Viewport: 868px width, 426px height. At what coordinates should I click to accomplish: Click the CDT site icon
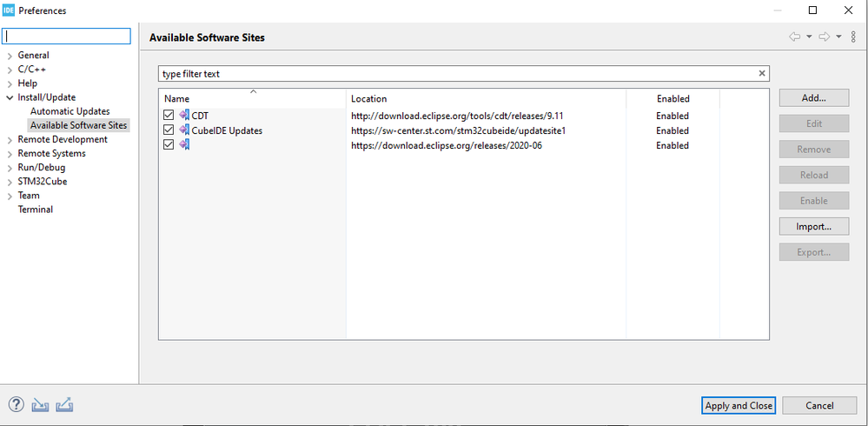coord(184,116)
